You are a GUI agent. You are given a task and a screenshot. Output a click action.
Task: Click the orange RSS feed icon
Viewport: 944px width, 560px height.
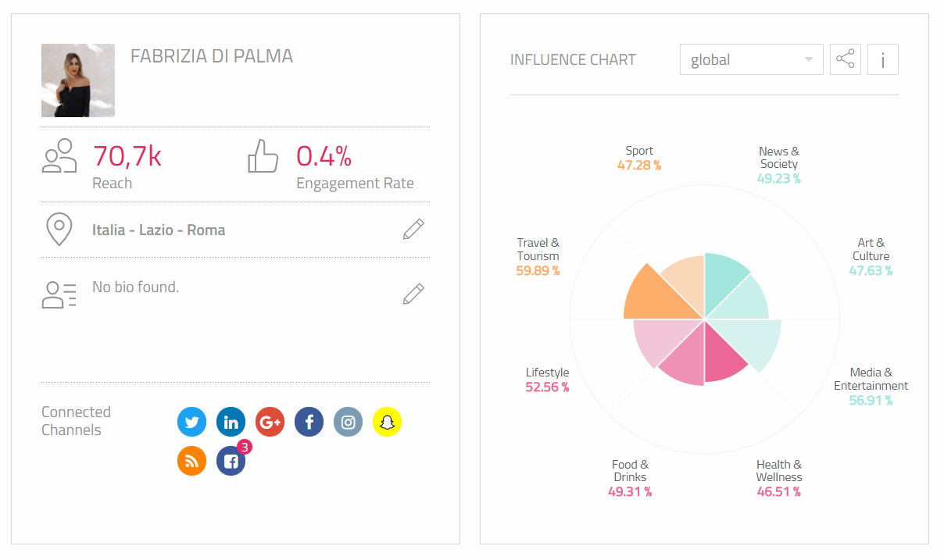[191, 462]
